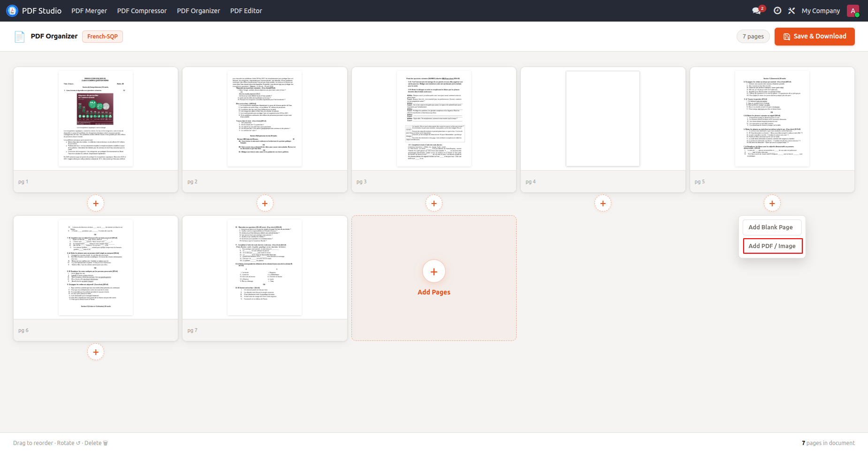Open the wrench debug tools icon
Viewport: 868px width, 453px height.
pos(792,11)
